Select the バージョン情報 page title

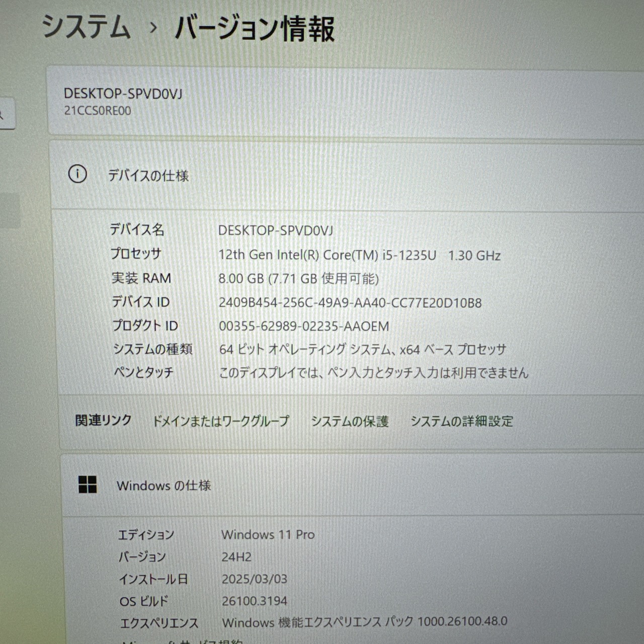point(255,28)
